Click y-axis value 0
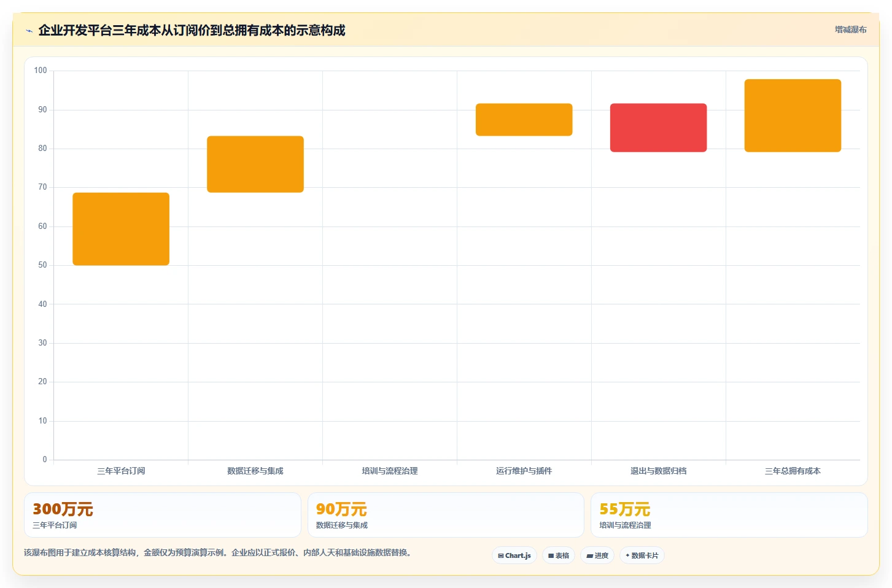The height and width of the screenshot is (588, 892). 45,460
